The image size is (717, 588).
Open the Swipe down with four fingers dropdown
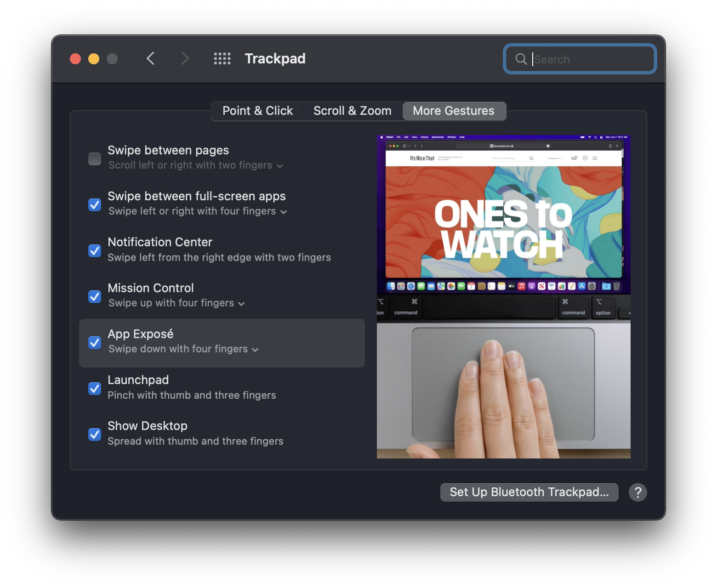(183, 349)
